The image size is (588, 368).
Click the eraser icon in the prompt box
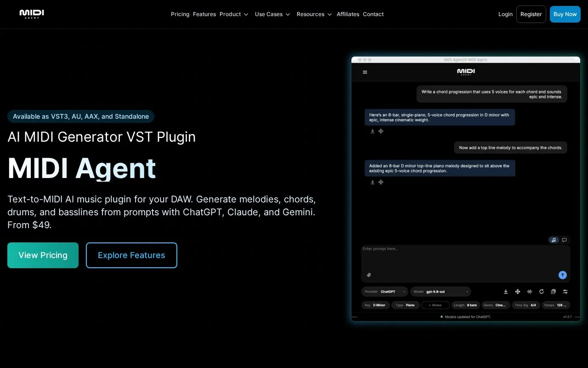(x=368, y=275)
